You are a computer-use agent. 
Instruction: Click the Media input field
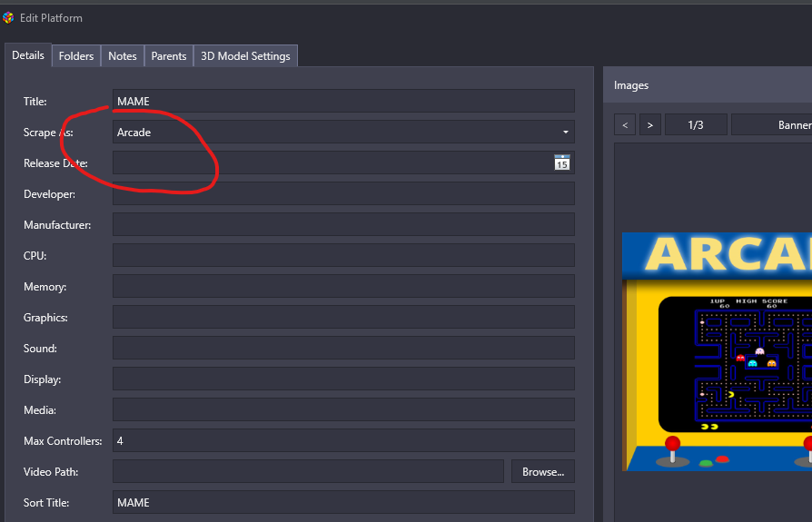pos(344,409)
